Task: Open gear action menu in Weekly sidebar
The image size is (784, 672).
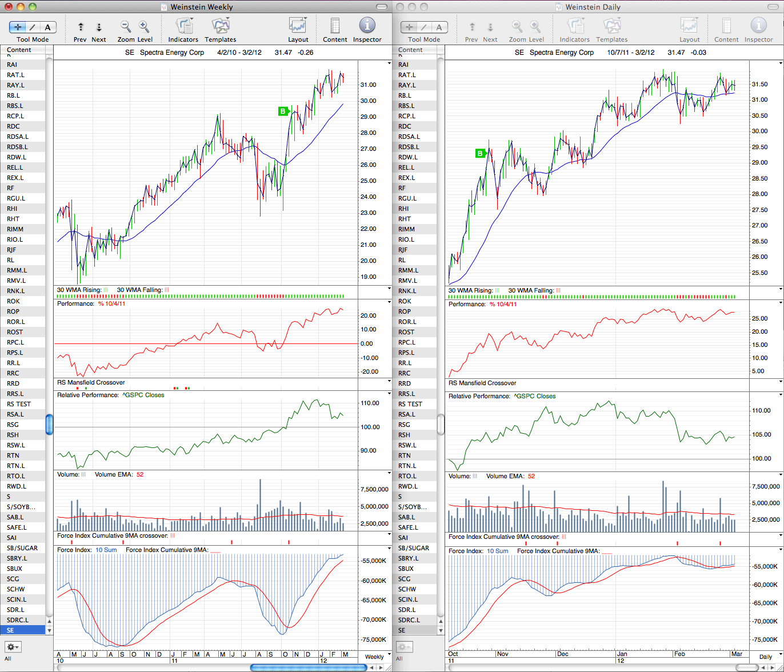Action: pos(13,647)
